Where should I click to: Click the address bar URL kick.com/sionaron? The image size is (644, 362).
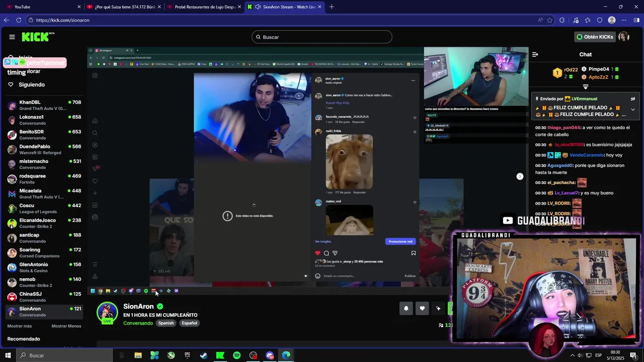click(63, 20)
